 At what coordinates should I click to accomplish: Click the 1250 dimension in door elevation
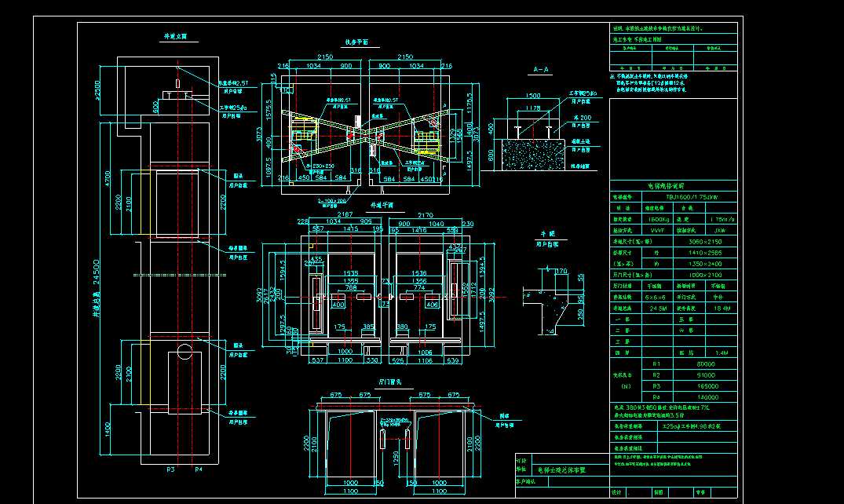(396, 458)
